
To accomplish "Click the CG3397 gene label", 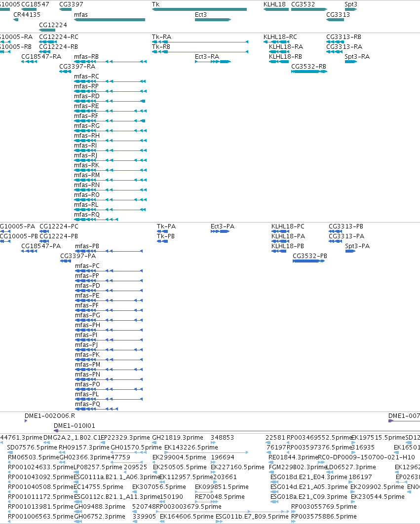I will point(71,4).
